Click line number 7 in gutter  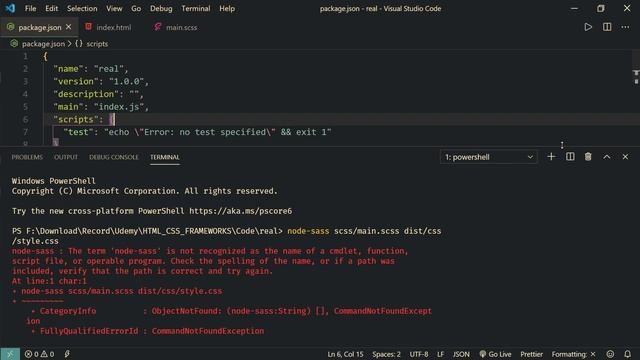tap(25, 132)
